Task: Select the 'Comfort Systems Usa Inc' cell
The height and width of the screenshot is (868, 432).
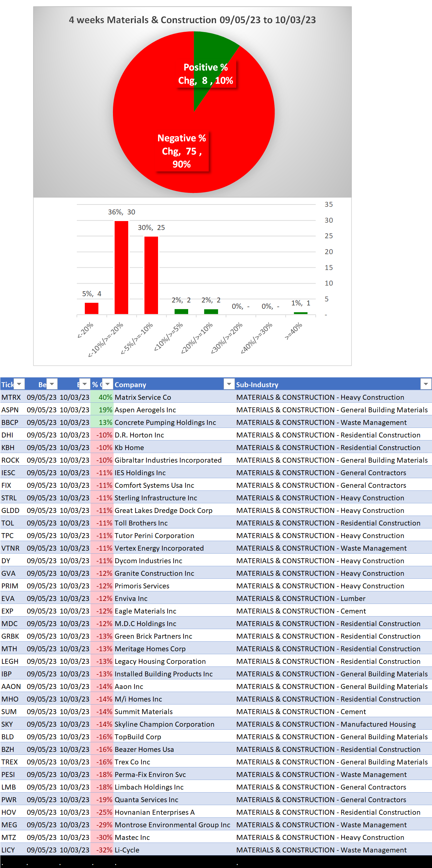Action: 174,485
